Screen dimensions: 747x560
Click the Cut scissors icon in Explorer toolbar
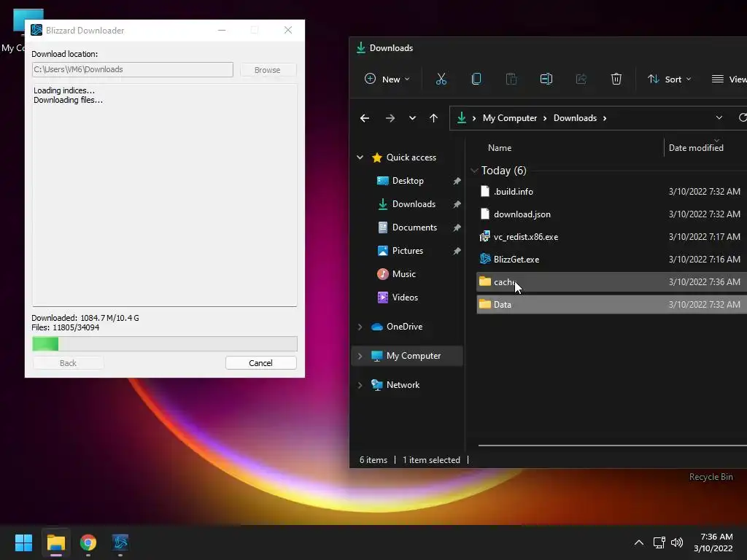[441, 79]
